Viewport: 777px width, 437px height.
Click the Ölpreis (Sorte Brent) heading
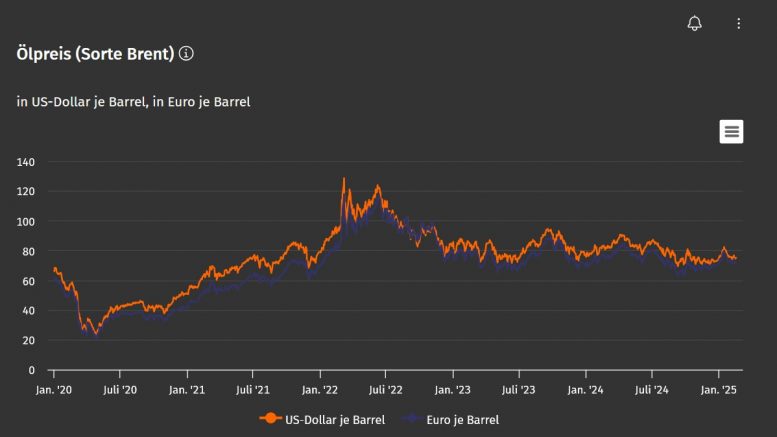coord(95,53)
